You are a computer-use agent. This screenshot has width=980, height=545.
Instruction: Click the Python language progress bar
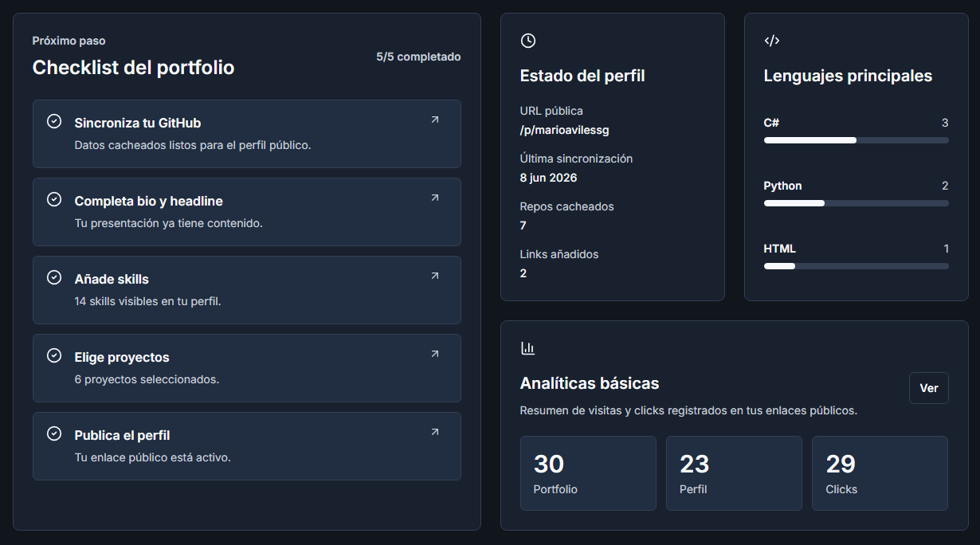[x=856, y=203]
